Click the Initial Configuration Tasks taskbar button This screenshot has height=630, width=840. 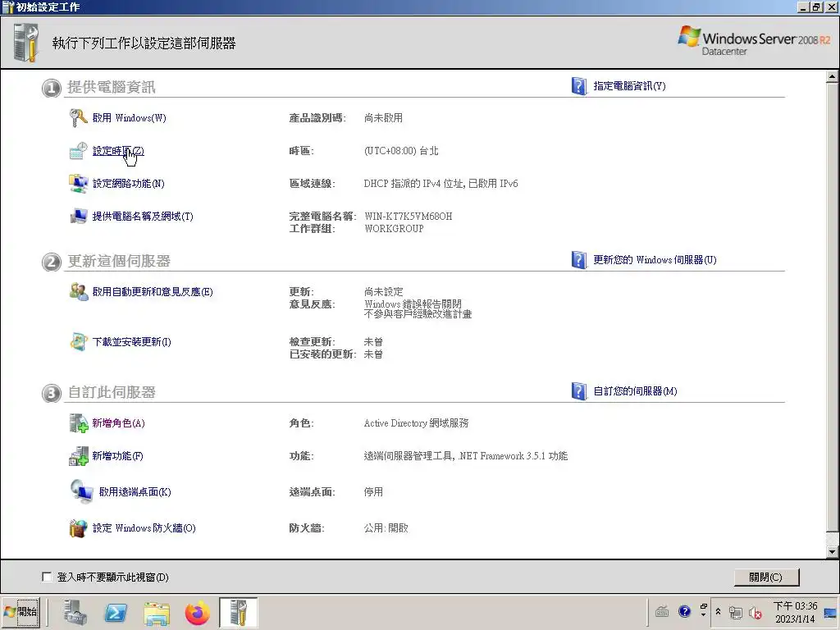tap(239, 613)
